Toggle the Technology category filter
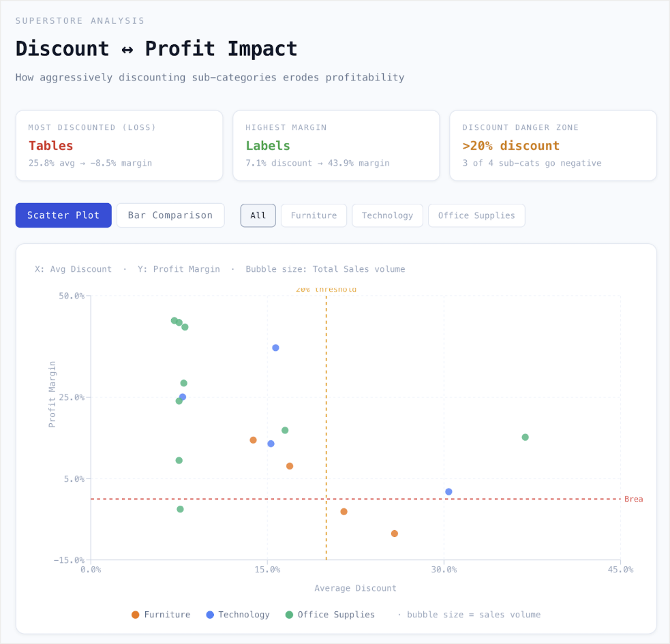 (x=387, y=215)
